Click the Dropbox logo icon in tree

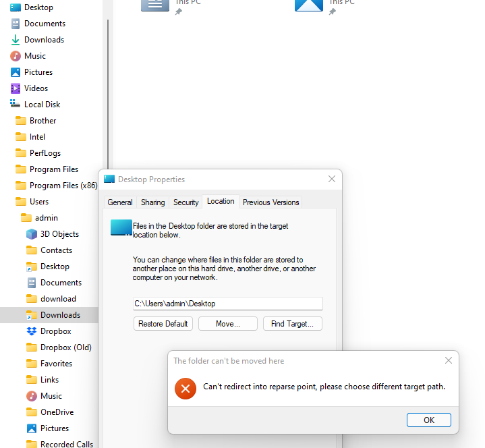pos(32,331)
